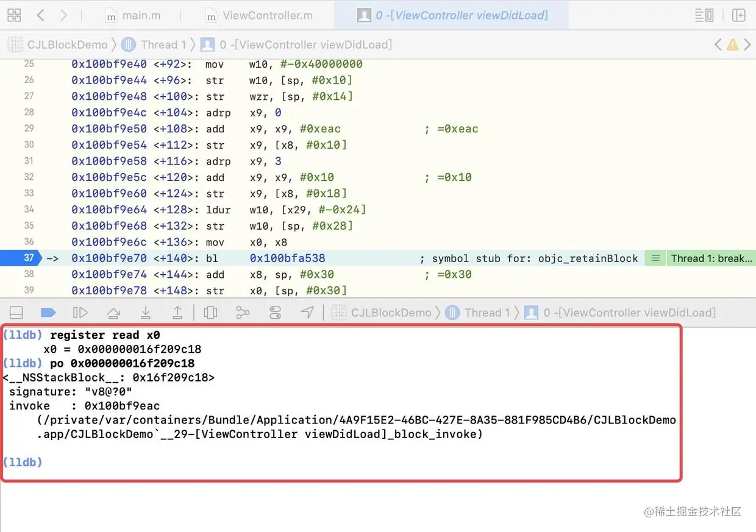Switch to the ViewController.m tab
Viewport: 756px width, 532px height.
tap(259, 16)
